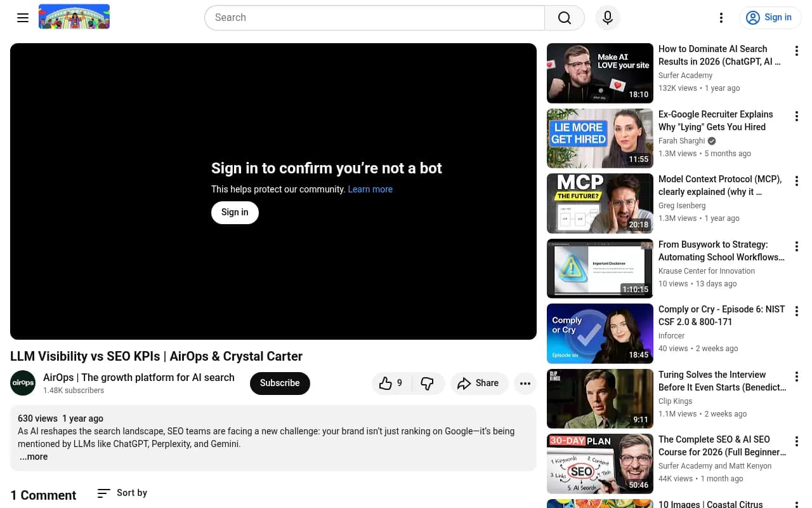Subscribe to the AirOps channel
812x508 pixels.
(x=280, y=384)
